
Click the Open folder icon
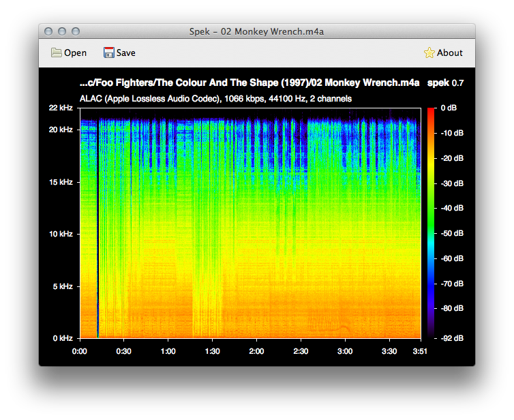(57, 53)
